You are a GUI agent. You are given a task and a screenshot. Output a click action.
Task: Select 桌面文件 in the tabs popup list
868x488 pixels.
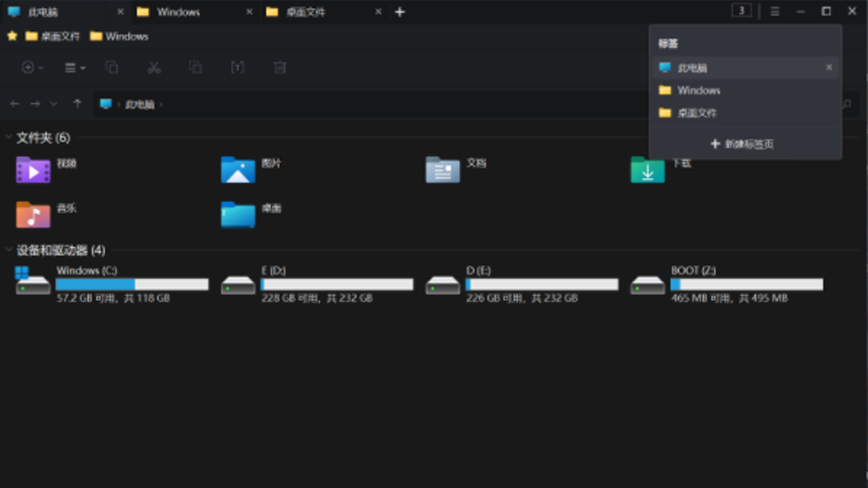click(697, 113)
